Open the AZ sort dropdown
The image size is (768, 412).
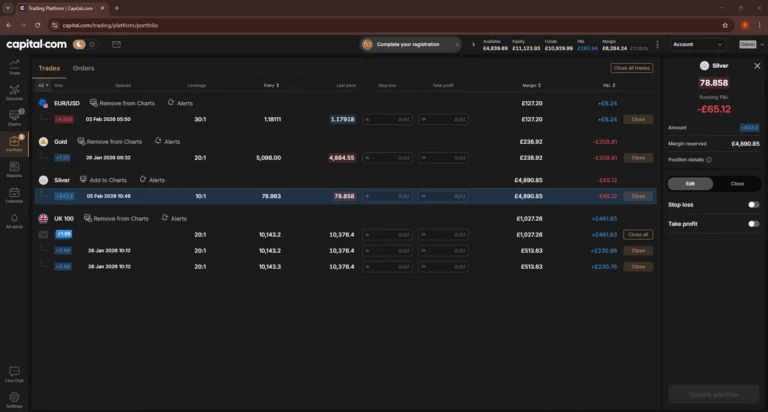tap(43, 85)
